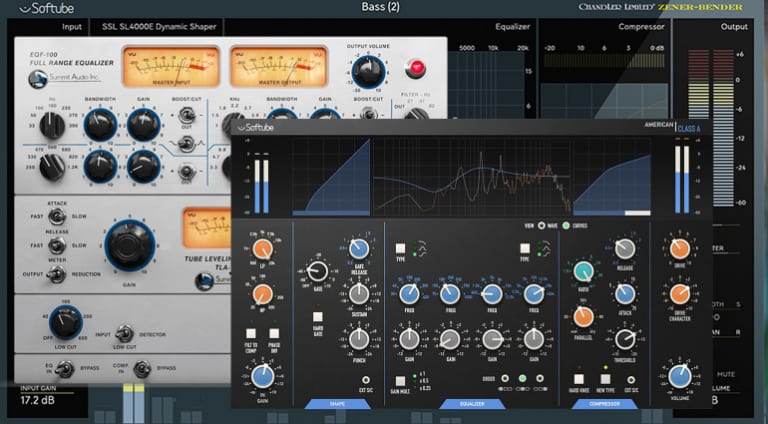Enable the Hard Gate button
The height and width of the screenshot is (424, 768).
pos(317,317)
